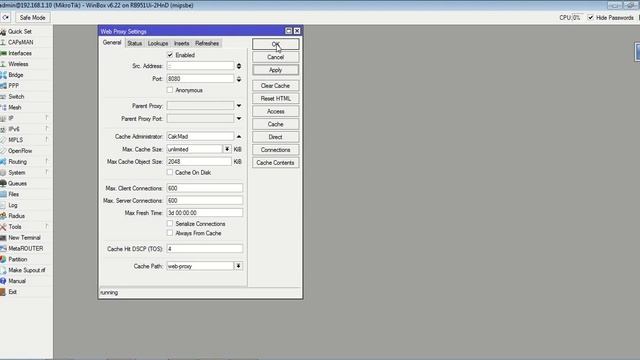Viewport: 640px width, 360px height.
Task: Click the Cancel button
Action: tap(276, 57)
